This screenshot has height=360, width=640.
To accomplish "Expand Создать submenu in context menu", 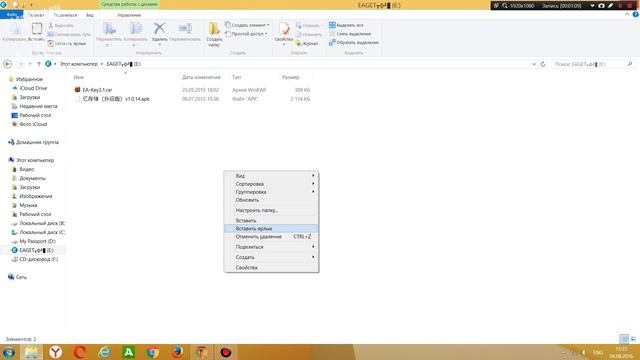I will (271, 257).
